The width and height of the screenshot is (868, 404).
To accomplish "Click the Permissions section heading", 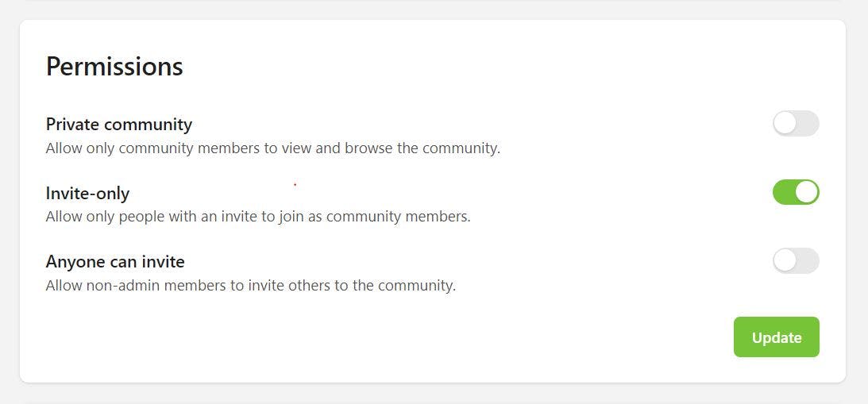I will pos(114,67).
